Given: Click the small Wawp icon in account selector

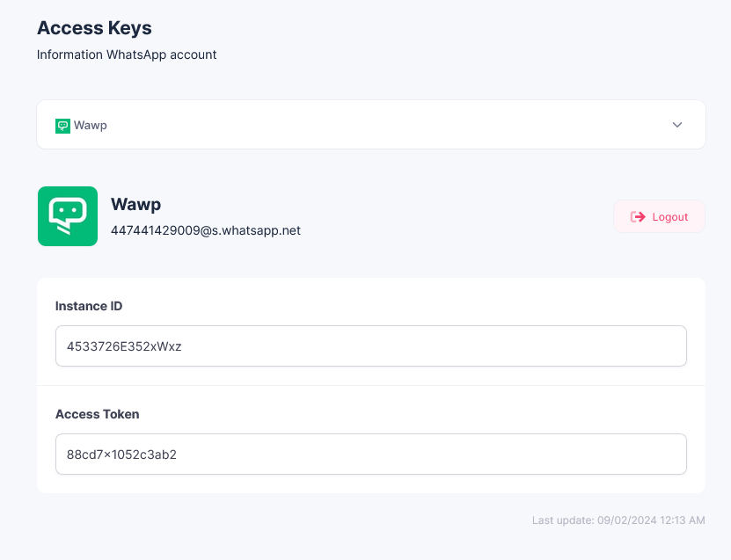Looking at the screenshot, I should 62,126.
